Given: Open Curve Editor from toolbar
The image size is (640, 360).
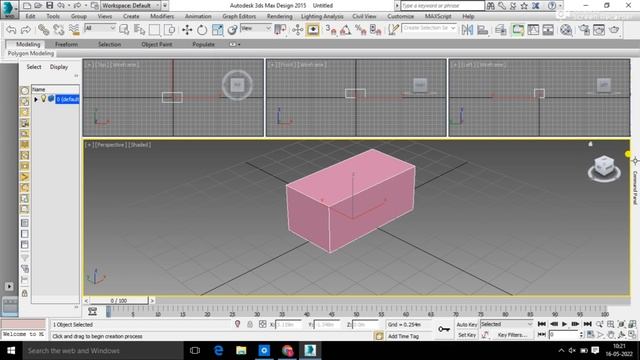Looking at the screenshot, I should tap(533, 30).
